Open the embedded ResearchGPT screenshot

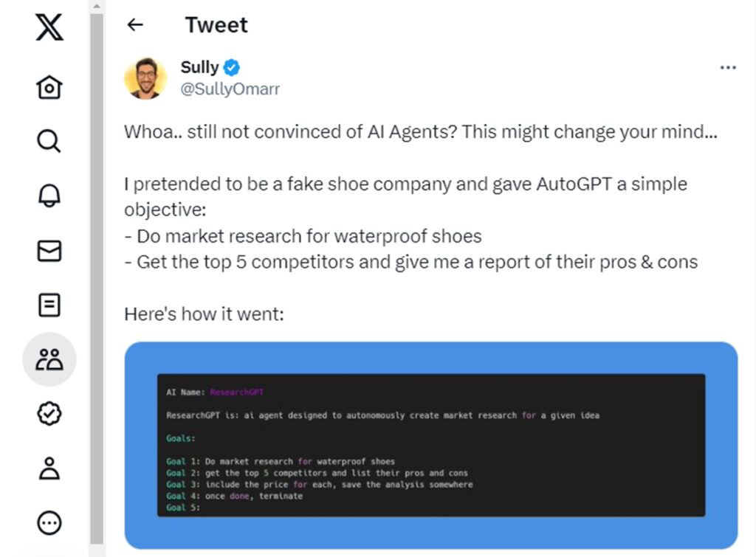(432, 446)
